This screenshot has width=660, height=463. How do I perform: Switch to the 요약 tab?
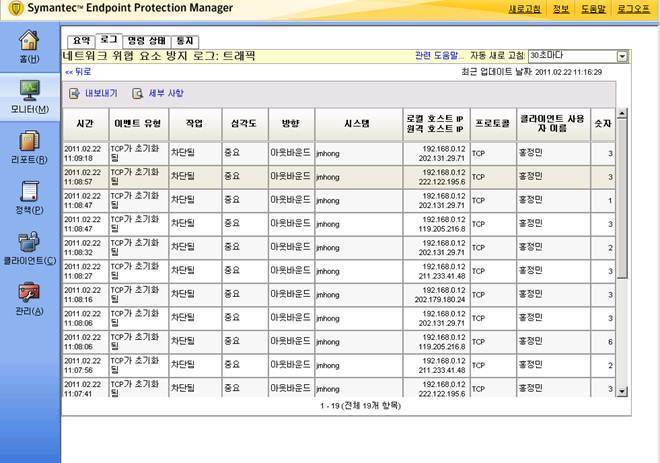point(81,41)
